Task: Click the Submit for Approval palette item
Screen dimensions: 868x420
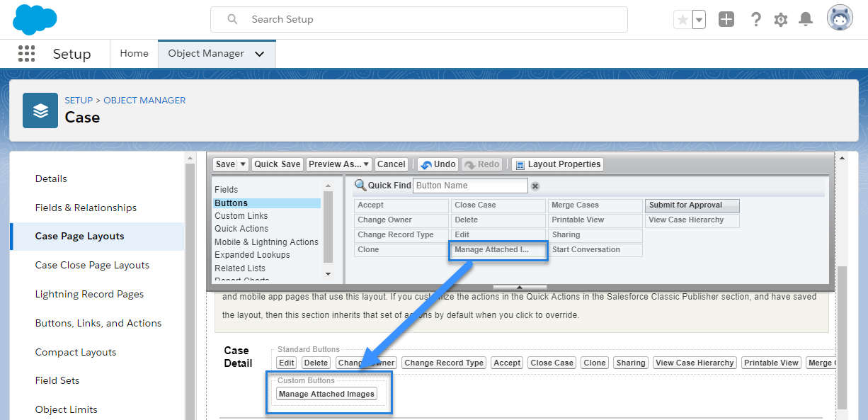Action: coord(692,205)
